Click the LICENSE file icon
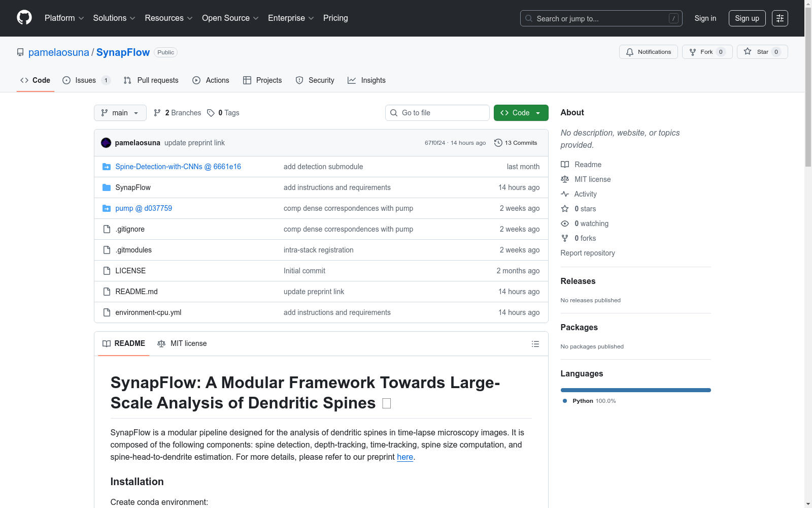 [107, 271]
